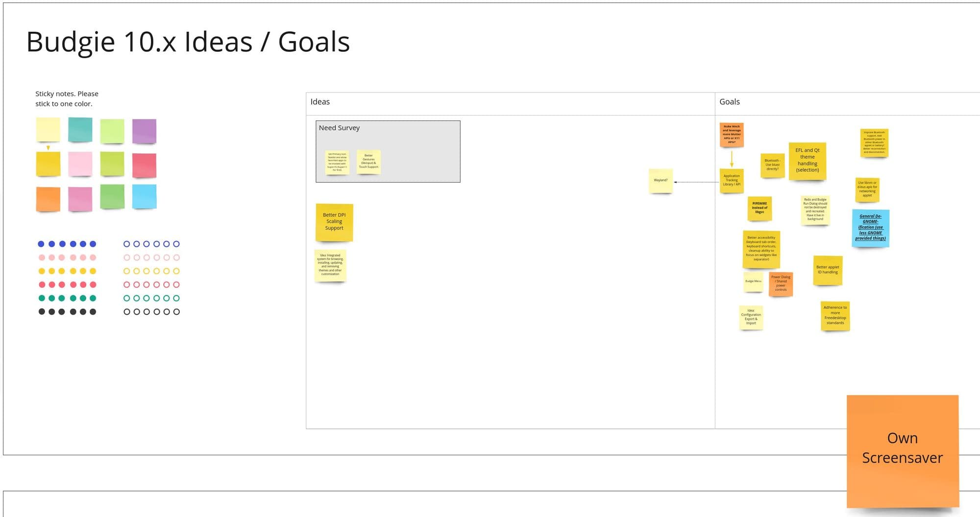Pick the red sticky note from palette

pos(144,165)
